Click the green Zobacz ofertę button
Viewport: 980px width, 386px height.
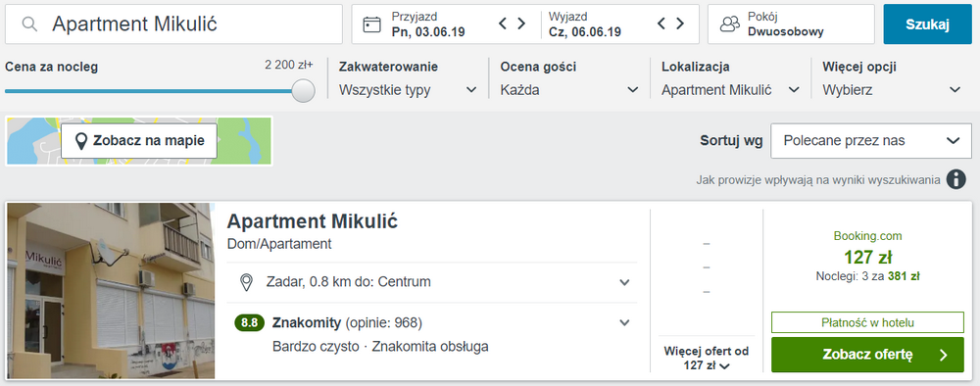pyautogui.click(x=867, y=355)
